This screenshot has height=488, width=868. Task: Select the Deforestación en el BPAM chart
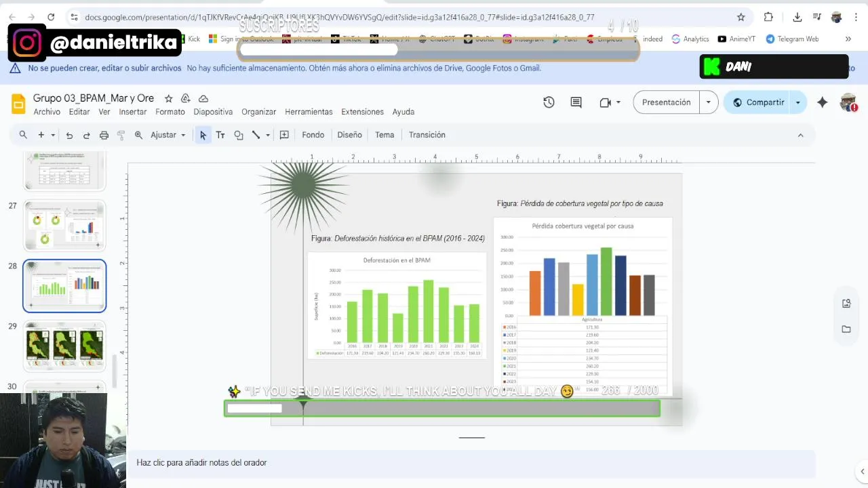[x=397, y=305]
